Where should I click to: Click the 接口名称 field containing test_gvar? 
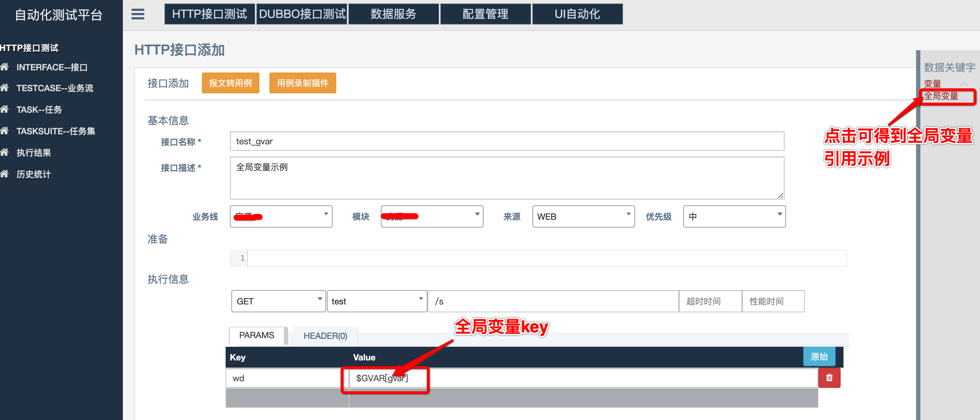click(x=507, y=141)
